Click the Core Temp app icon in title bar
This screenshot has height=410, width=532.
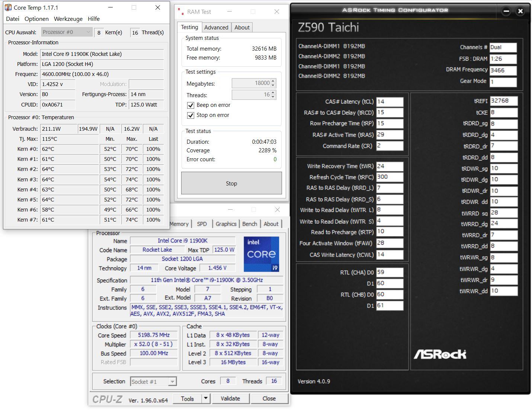coord(8,7)
